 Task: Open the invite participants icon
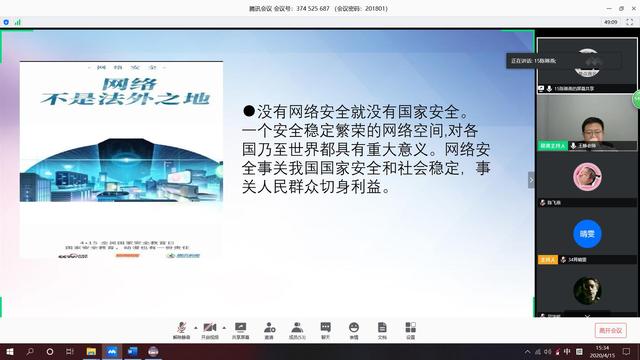(x=269, y=330)
